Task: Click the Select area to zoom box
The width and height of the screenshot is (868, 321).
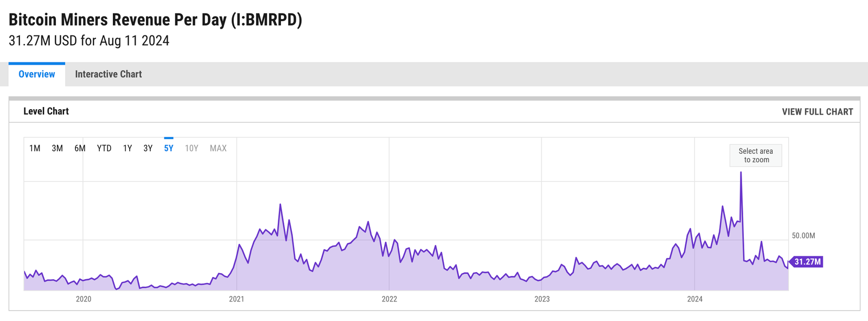Action: tap(756, 155)
